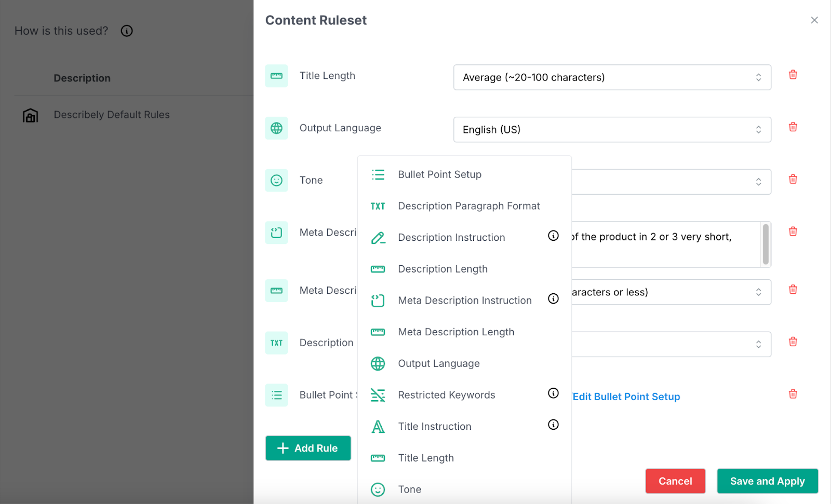The width and height of the screenshot is (831, 504).
Task: Open the Output Language dropdown showing English US
Action: click(612, 130)
